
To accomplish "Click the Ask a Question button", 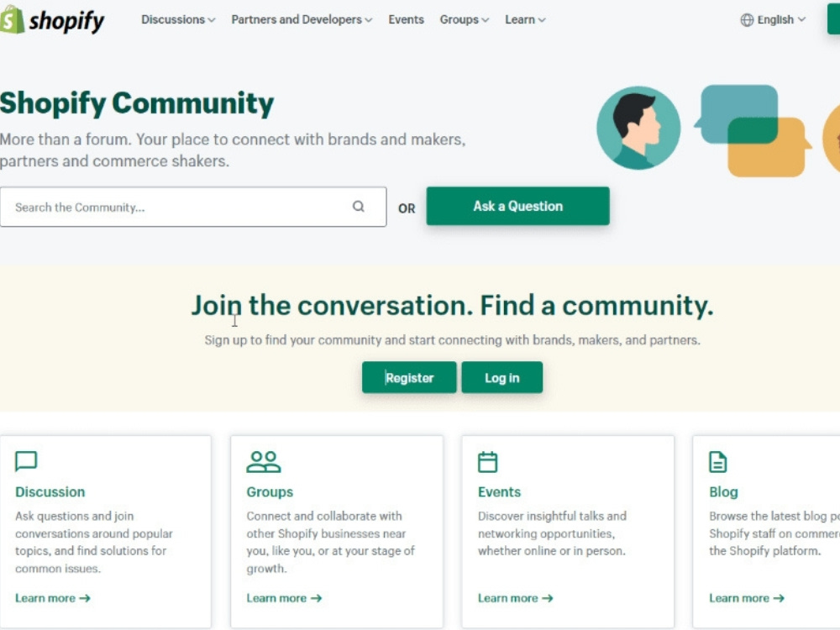I will click(517, 207).
